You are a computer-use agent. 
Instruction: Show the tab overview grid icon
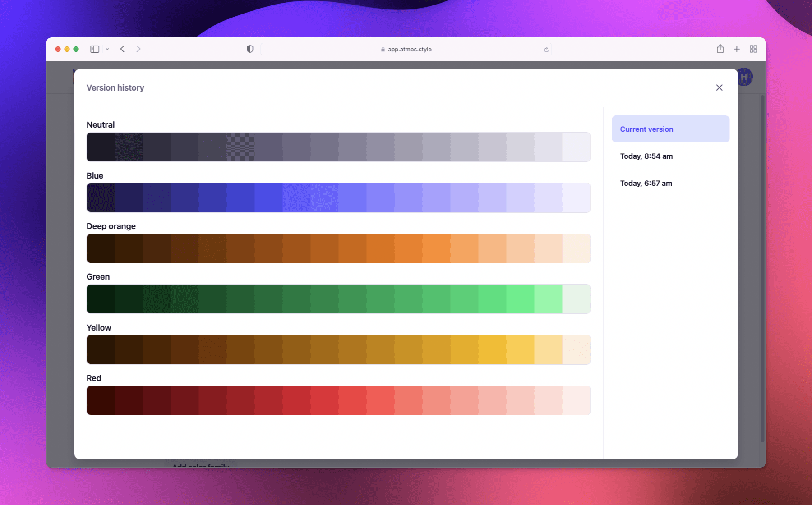753,49
